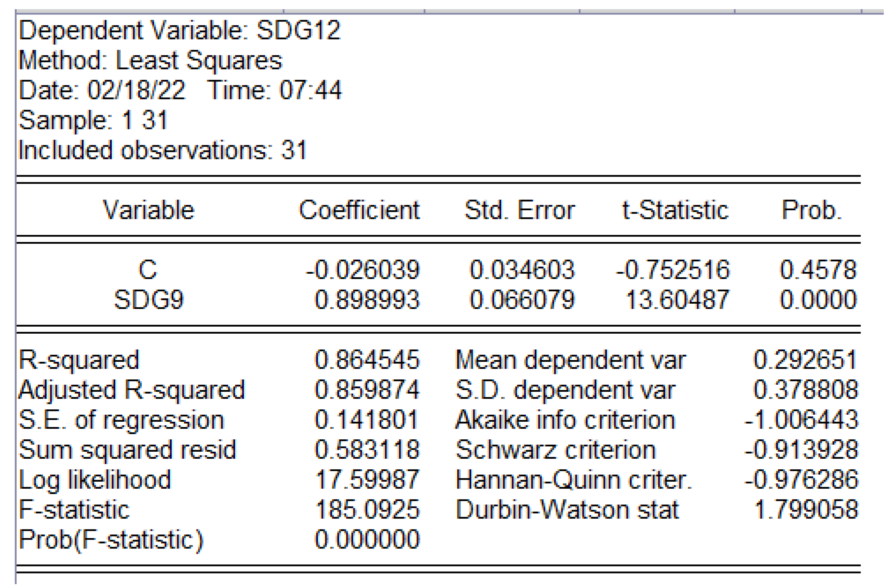The image size is (894, 588).
Task: Click the C Prob. value 0.4578
Action: [x=818, y=270]
